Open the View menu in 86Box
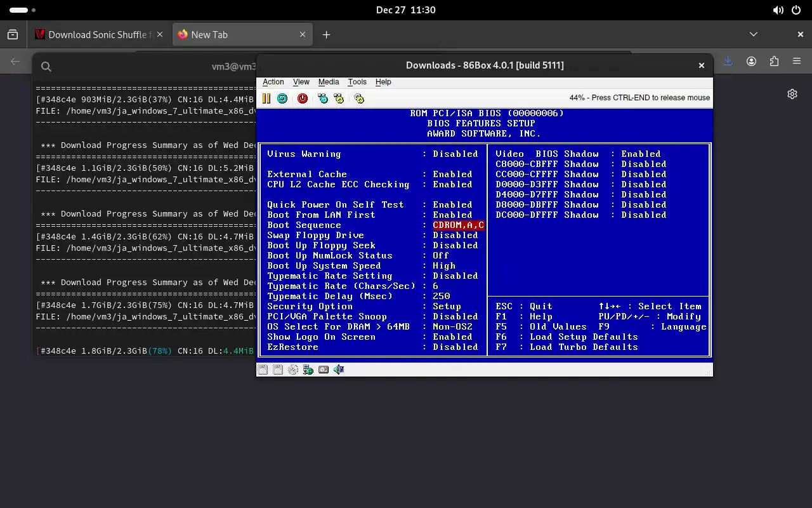812x508 pixels. point(301,82)
